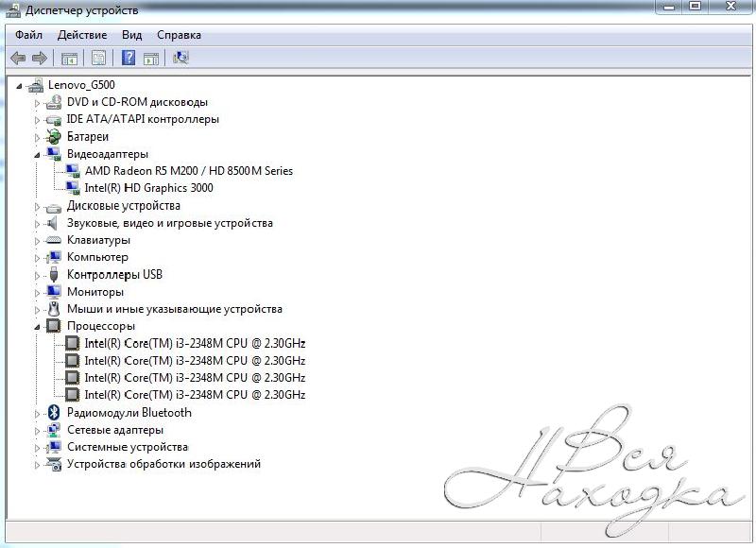Open the Действие menu
This screenshot has width=756, height=548.
82,35
